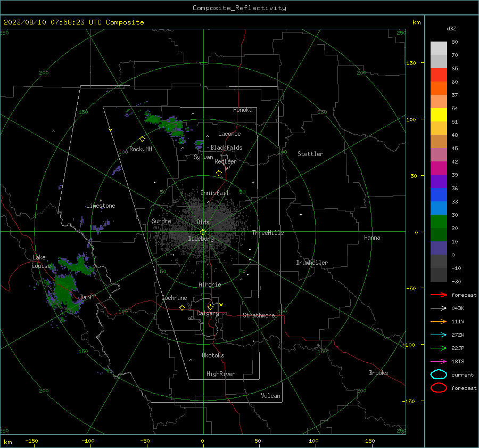Select the Sylvan label

pyautogui.click(x=203, y=157)
